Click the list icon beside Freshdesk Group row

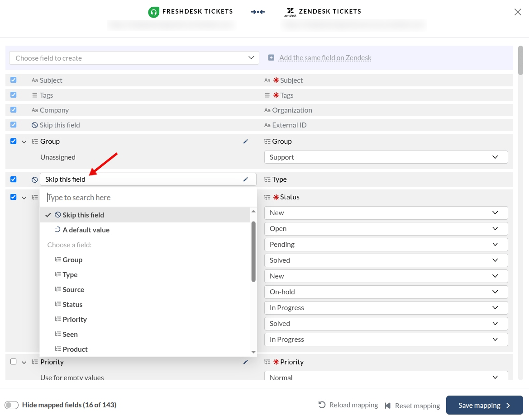click(34, 142)
